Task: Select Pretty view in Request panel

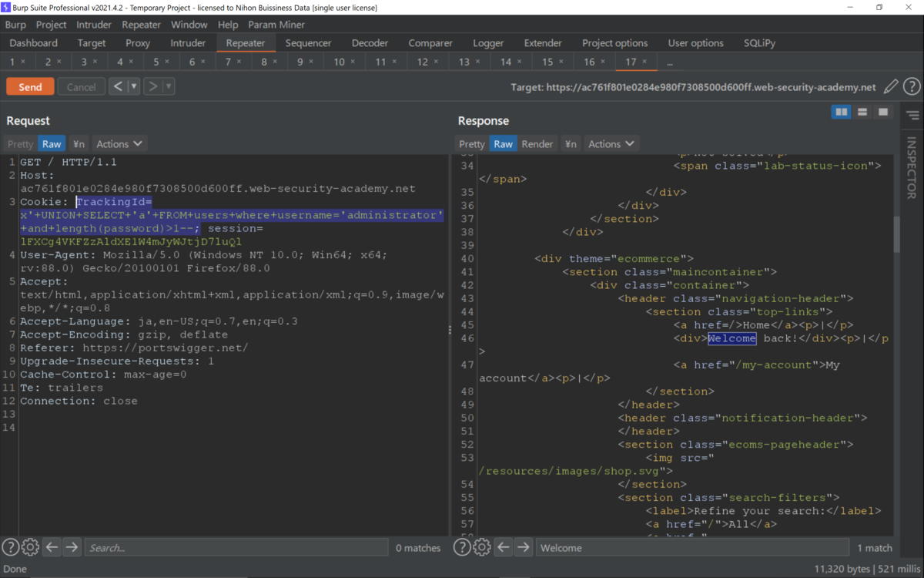Action: click(21, 143)
